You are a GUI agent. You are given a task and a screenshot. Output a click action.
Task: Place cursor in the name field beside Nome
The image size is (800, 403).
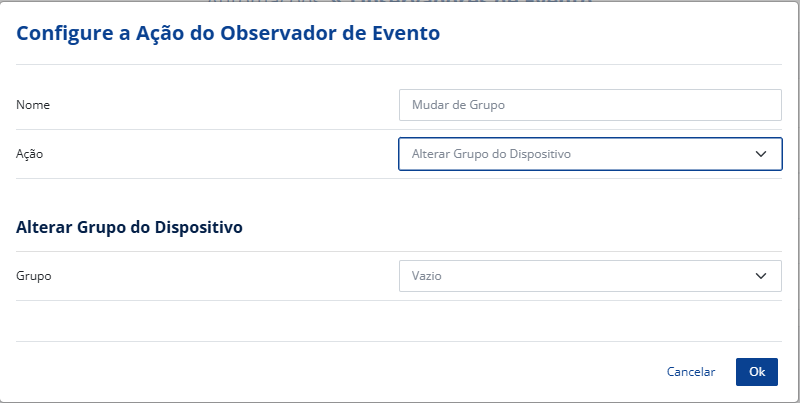tap(590, 104)
